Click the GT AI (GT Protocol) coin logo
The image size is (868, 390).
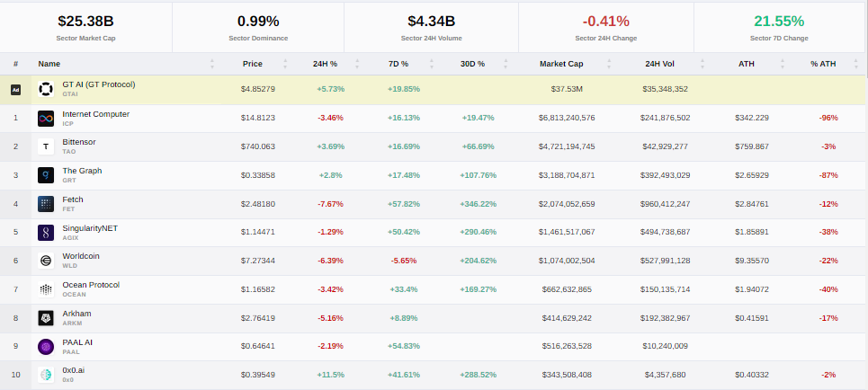[x=46, y=89]
